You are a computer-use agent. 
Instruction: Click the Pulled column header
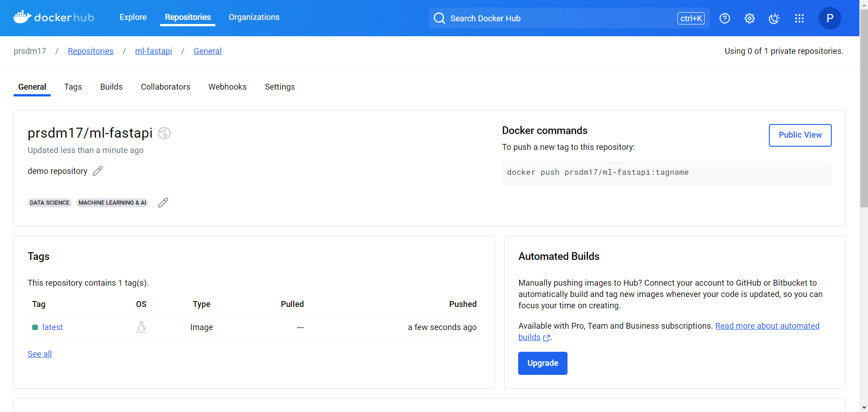[x=292, y=304]
